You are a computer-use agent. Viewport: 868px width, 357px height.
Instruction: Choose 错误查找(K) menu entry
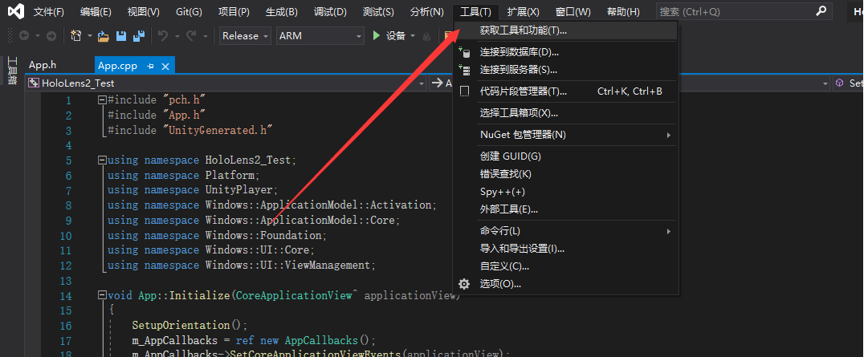point(566,174)
